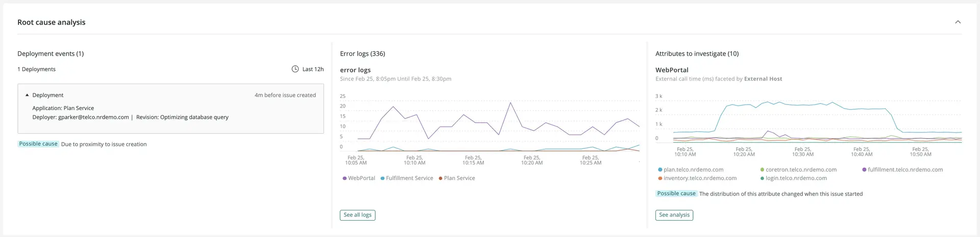Open the Last 12h time range
This screenshot has height=237, width=980.
pyautogui.click(x=312, y=69)
